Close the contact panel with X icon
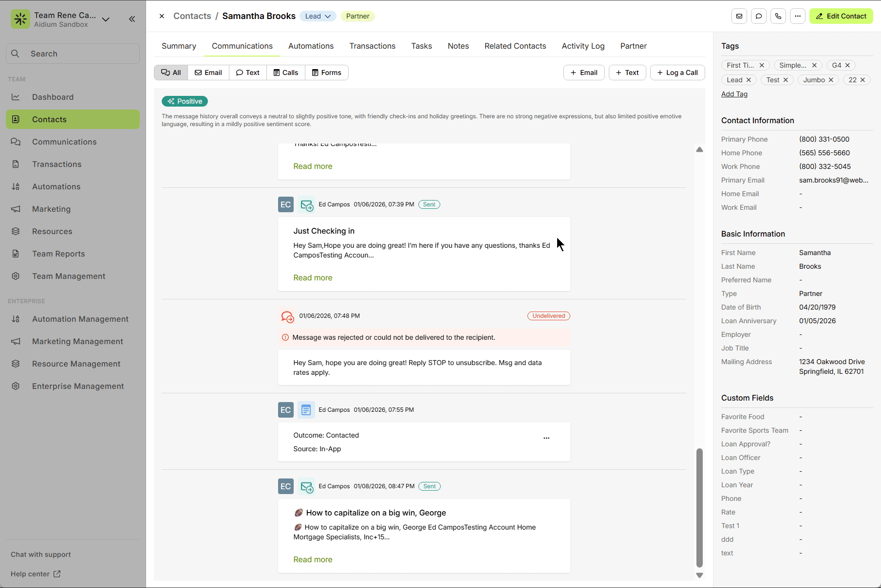This screenshot has height=588, width=881. click(x=162, y=16)
